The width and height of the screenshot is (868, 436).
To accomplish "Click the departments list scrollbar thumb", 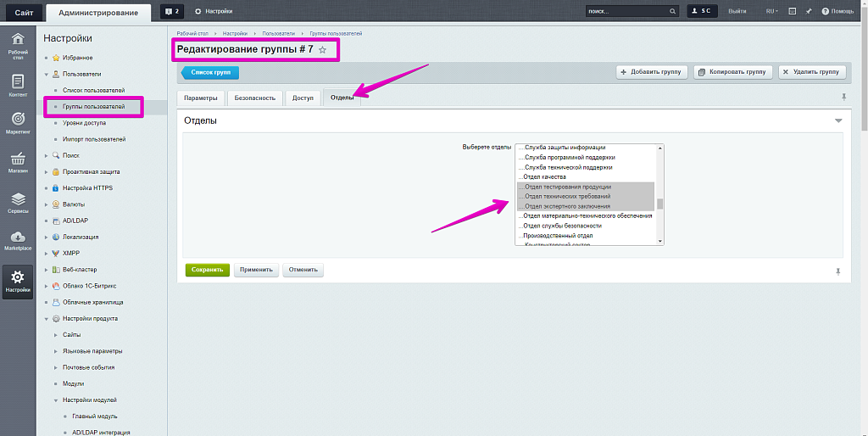I will click(659, 204).
